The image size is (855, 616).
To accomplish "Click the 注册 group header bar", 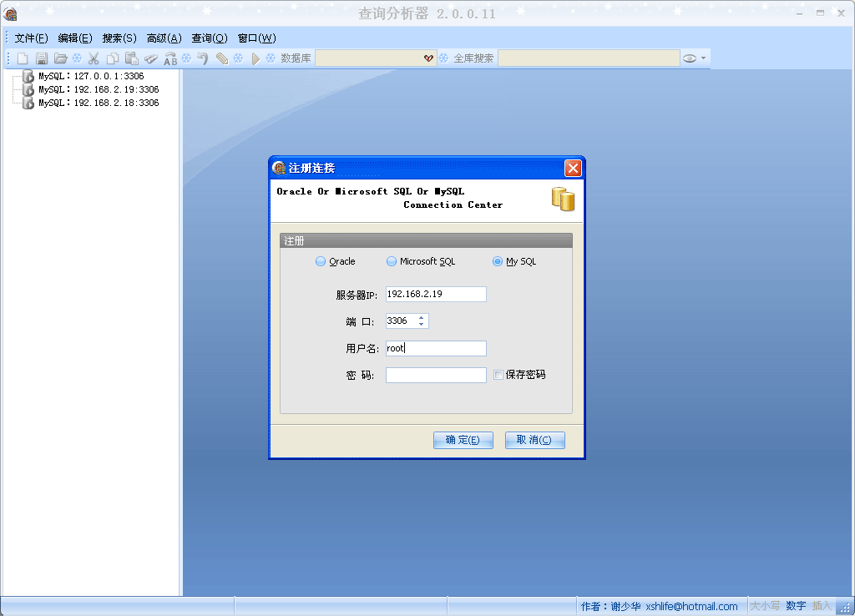I will point(426,241).
